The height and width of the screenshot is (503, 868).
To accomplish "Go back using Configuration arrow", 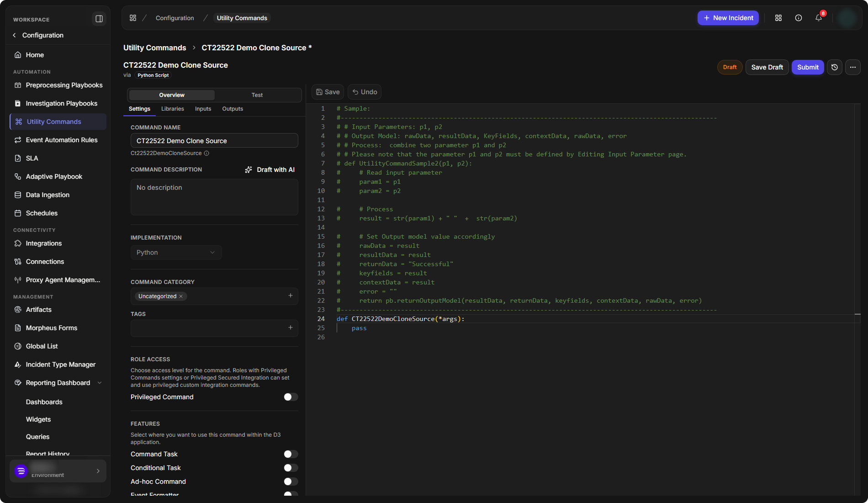I will (x=15, y=35).
